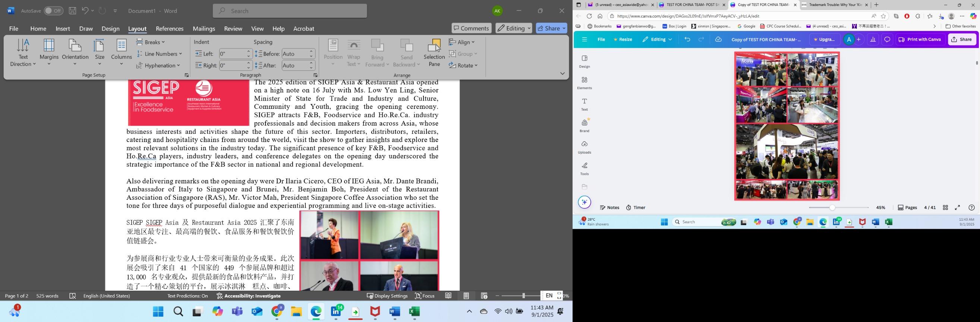
Task: Click the Canva zoom slider handle
Action: [x=832, y=208]
